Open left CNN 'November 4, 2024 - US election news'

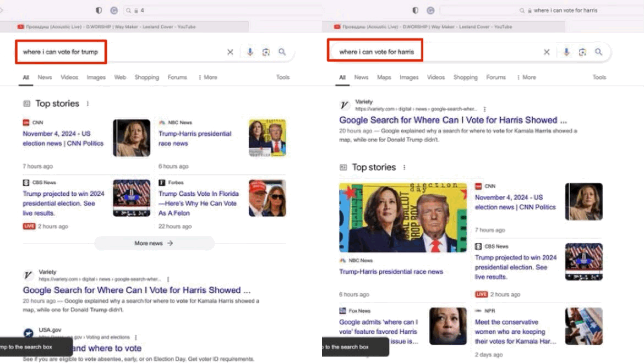pyautogui.click(x=63, y=139)
